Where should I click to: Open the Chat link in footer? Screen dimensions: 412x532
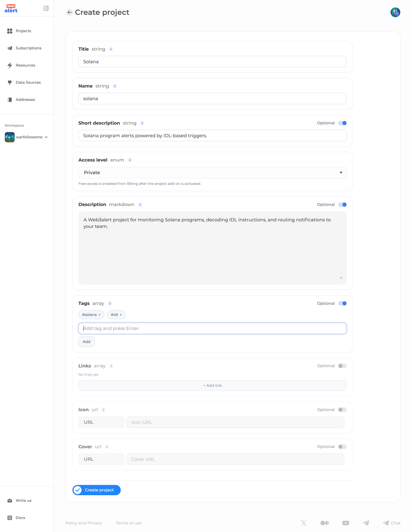[392, 523]
